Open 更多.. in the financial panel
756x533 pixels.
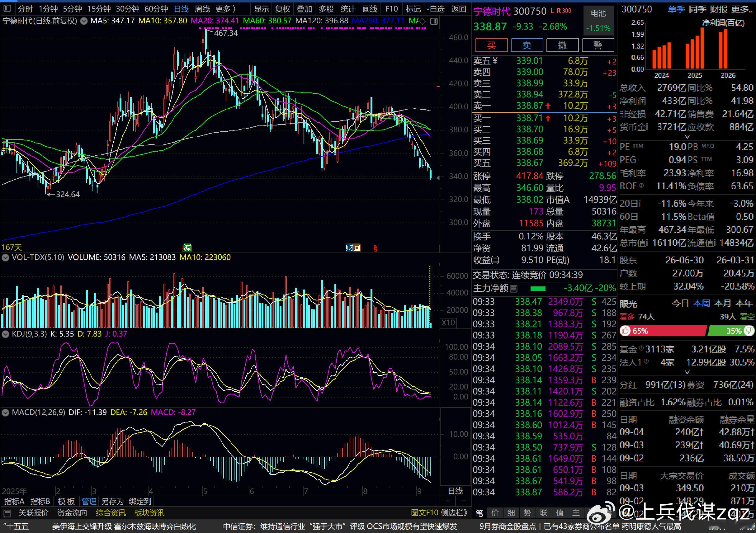pos(742,10)
